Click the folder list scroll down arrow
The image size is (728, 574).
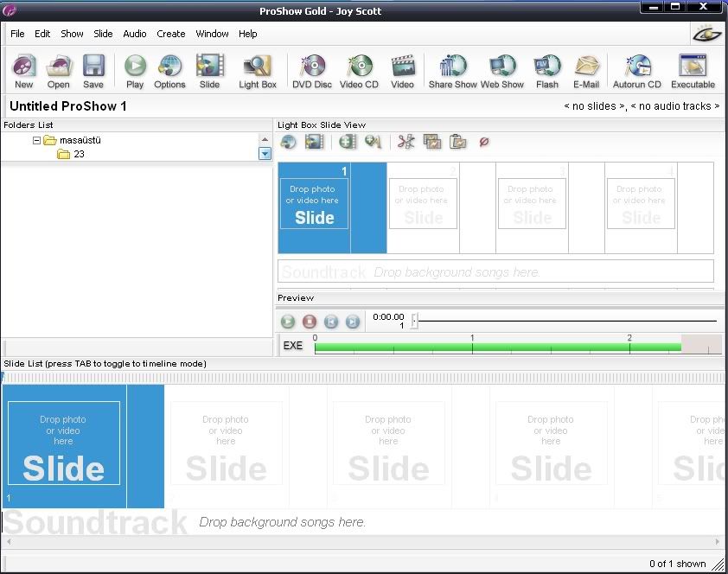(265, 154)
